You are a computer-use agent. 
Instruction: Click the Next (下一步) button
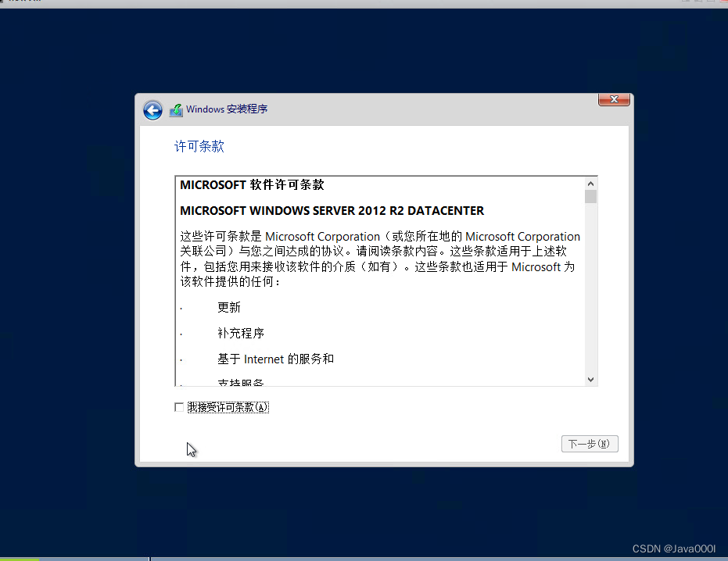pos(590,444)
